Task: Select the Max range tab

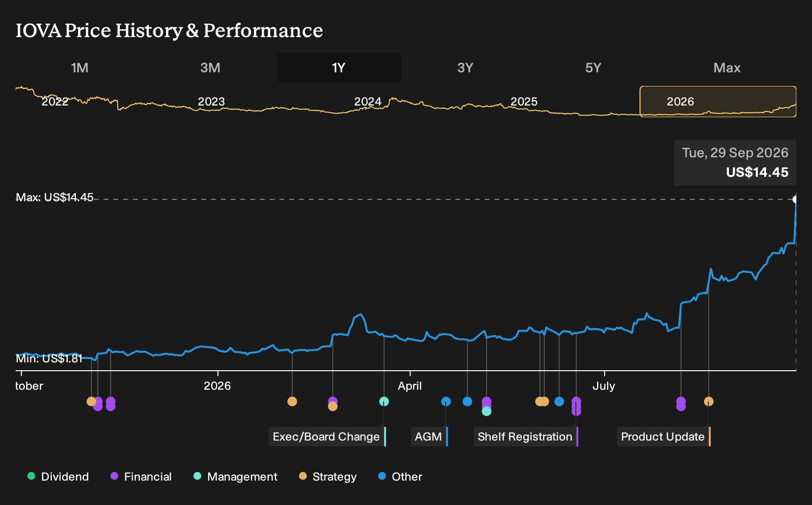Action: [x=727, y=67]
